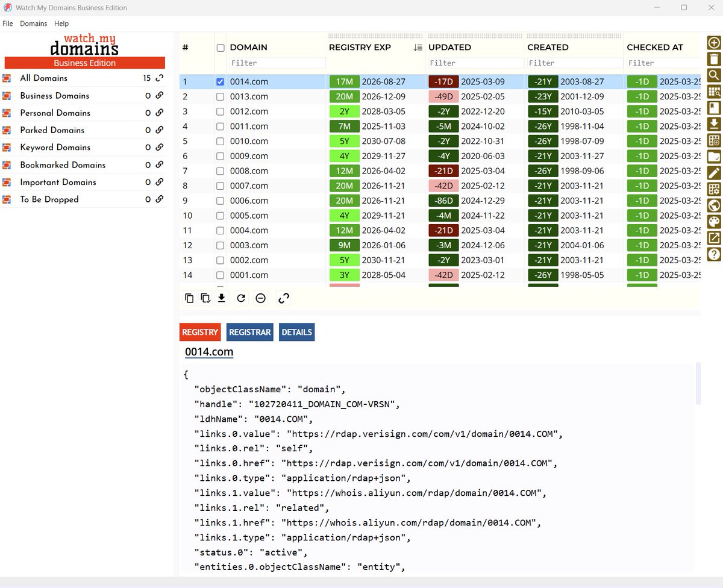
Task: Click link icon in Parked Domains row
Action: (x=160, y=130)
